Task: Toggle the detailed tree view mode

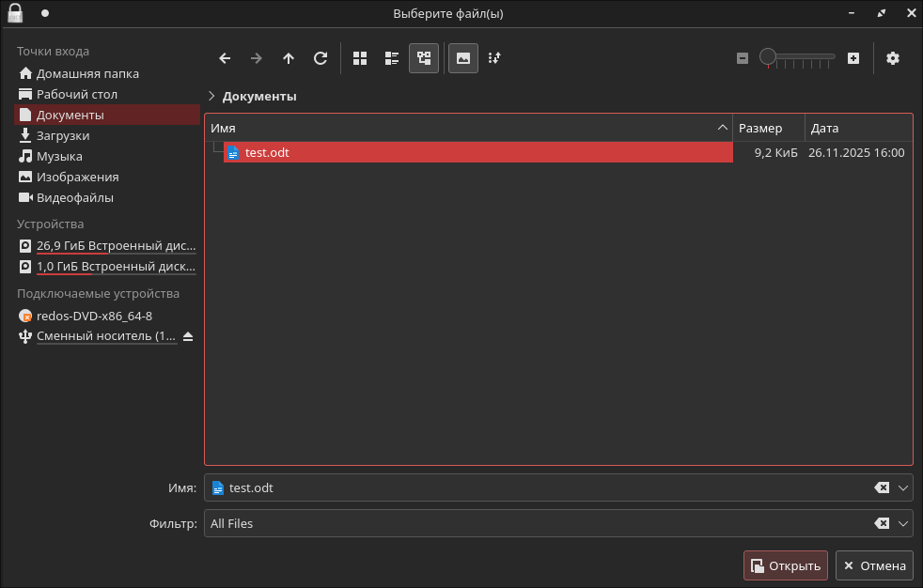Action: click(x=424, y=58)
